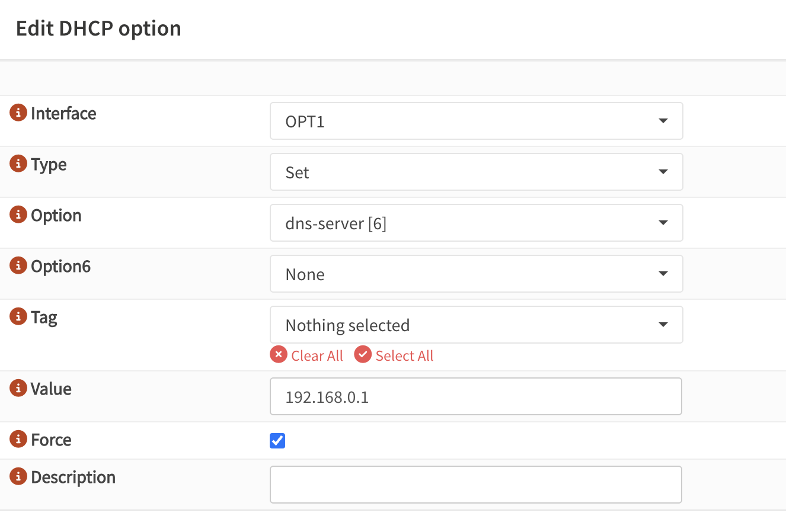786x532 pixels.
Task: Click the empty Description text field
Action: [475, 485]
